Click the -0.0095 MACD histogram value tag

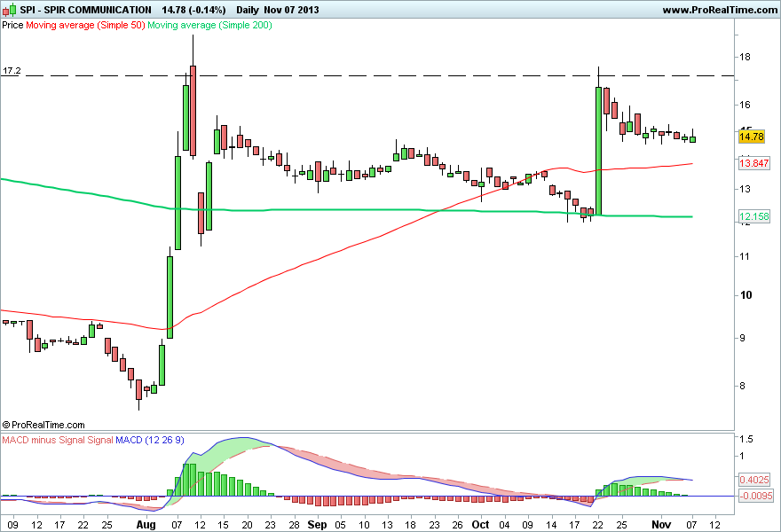click(x=756, y=496)
